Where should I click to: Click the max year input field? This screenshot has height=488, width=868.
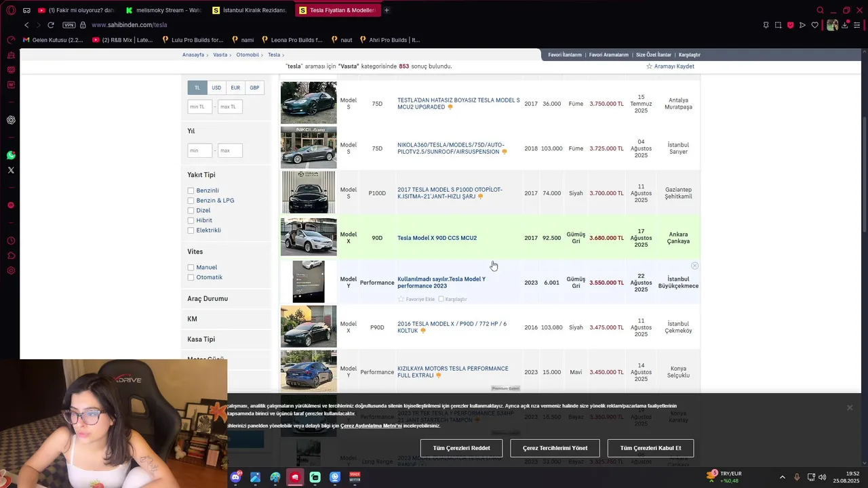tap(230, 150)
